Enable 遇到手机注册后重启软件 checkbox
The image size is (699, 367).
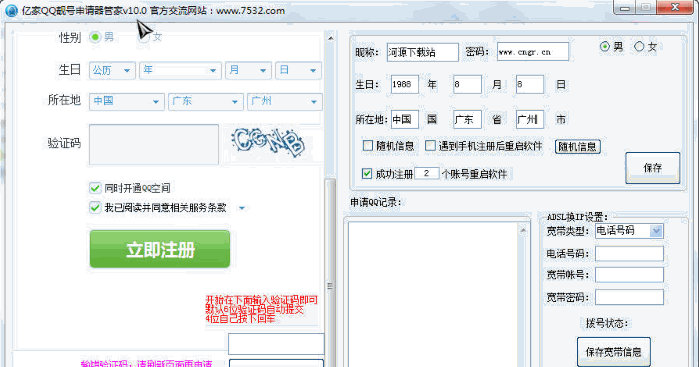(430, 146)
